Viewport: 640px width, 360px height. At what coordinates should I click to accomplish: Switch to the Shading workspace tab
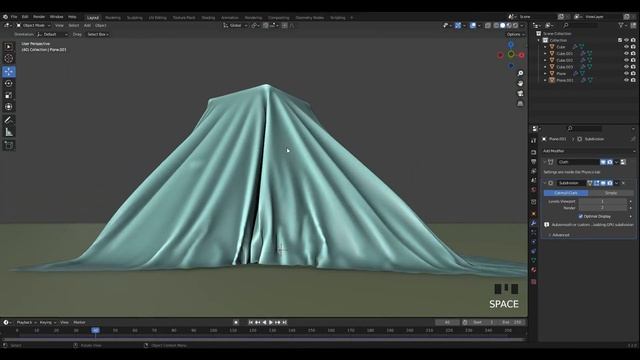coord(208,18)
